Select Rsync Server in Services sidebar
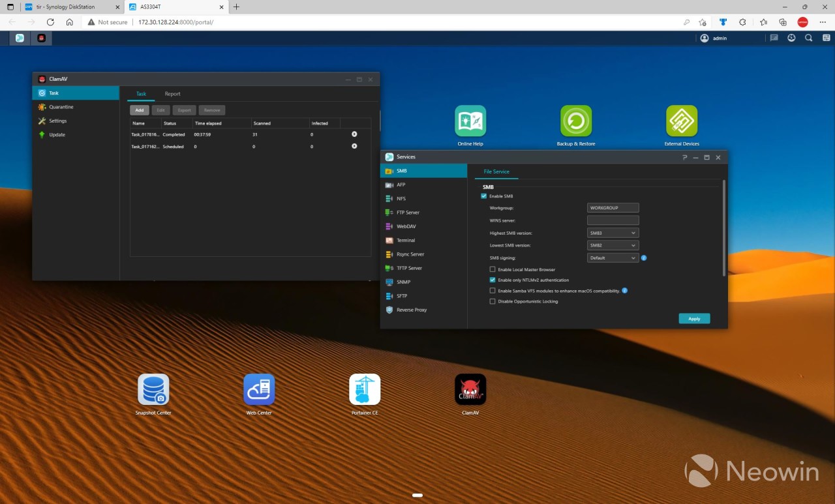The height and width of the screenshot is (504, 835). click(x=424, y=254)
